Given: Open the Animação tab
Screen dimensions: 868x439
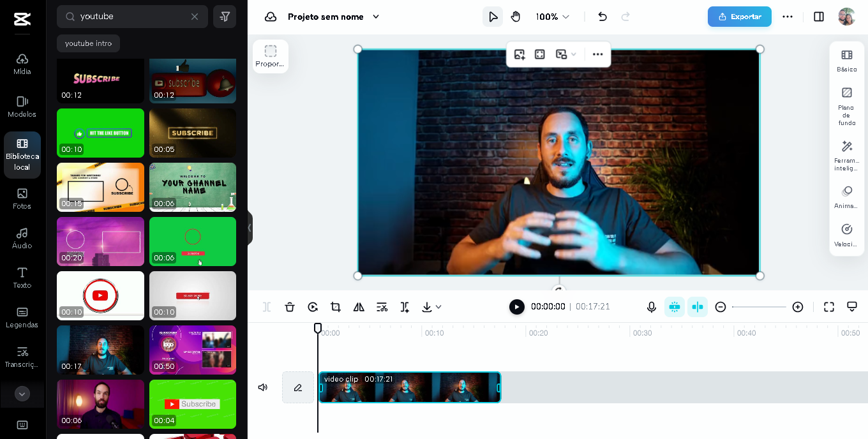Looking at the screenshot, I should tap(847, 197).
